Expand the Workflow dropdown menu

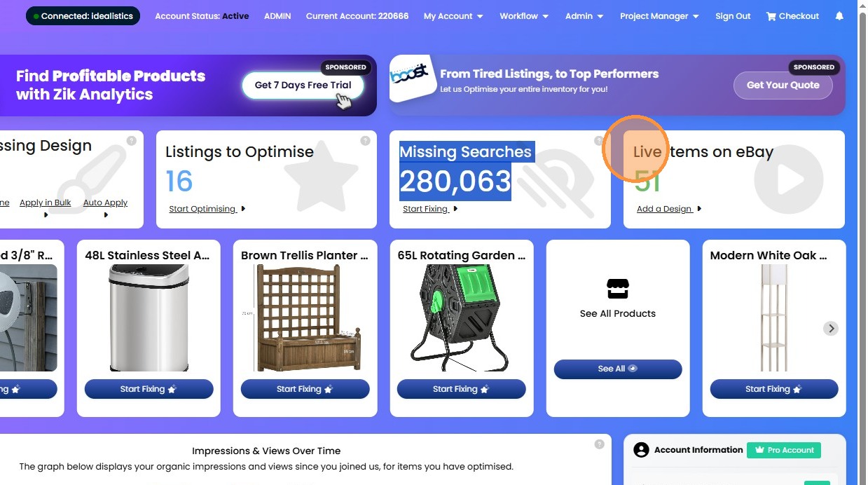click(x=524, y=16)
